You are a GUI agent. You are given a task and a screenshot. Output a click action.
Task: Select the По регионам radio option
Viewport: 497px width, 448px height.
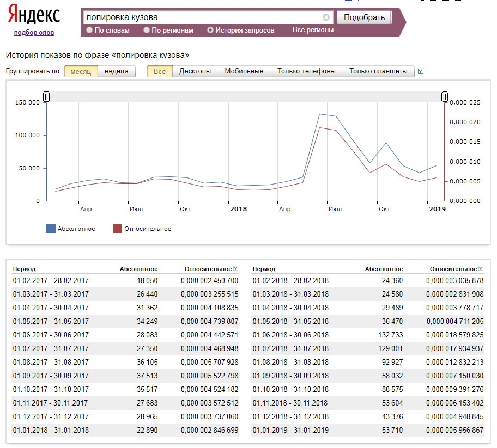[x=147, y=30]
